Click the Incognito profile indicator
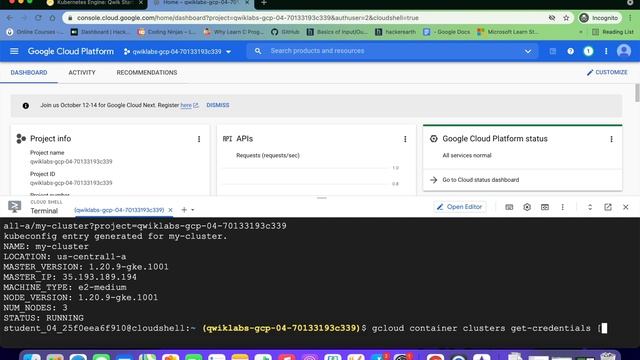Screen dimensions: 640x360 click(x=599, y=18)
